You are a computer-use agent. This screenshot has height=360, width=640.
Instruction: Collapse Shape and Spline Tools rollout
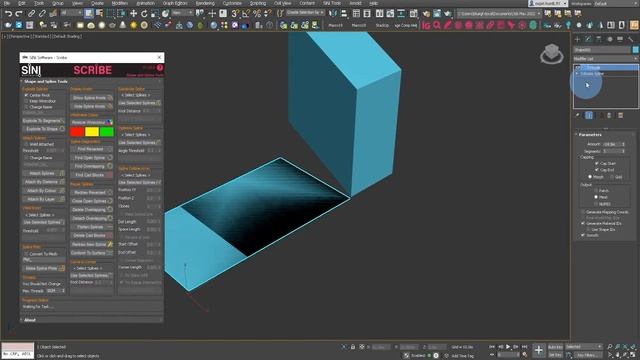point(45,82)
